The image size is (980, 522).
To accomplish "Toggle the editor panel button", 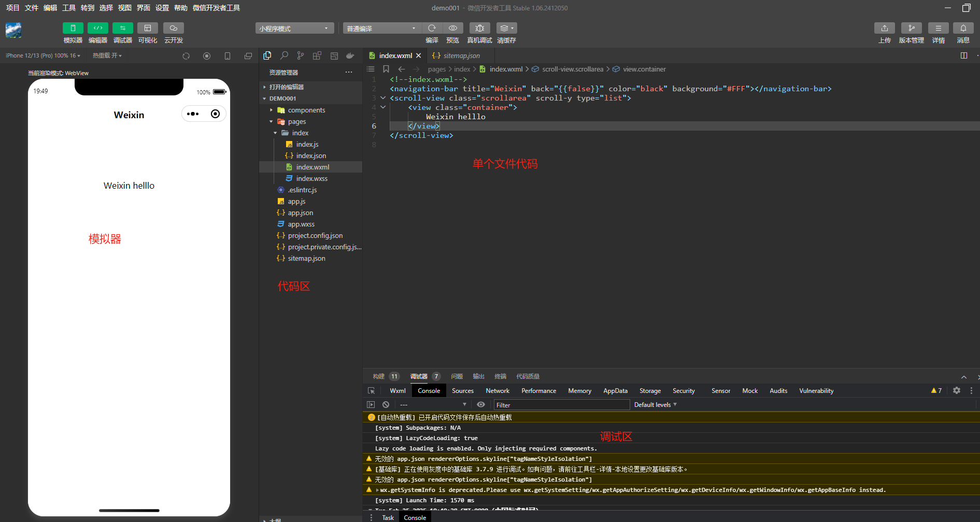I will coord(97,28).
